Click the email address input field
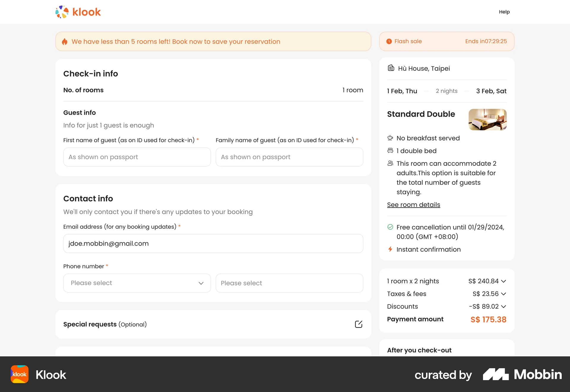Viewport: 570px width, 392px height. (x=213, y=244)
